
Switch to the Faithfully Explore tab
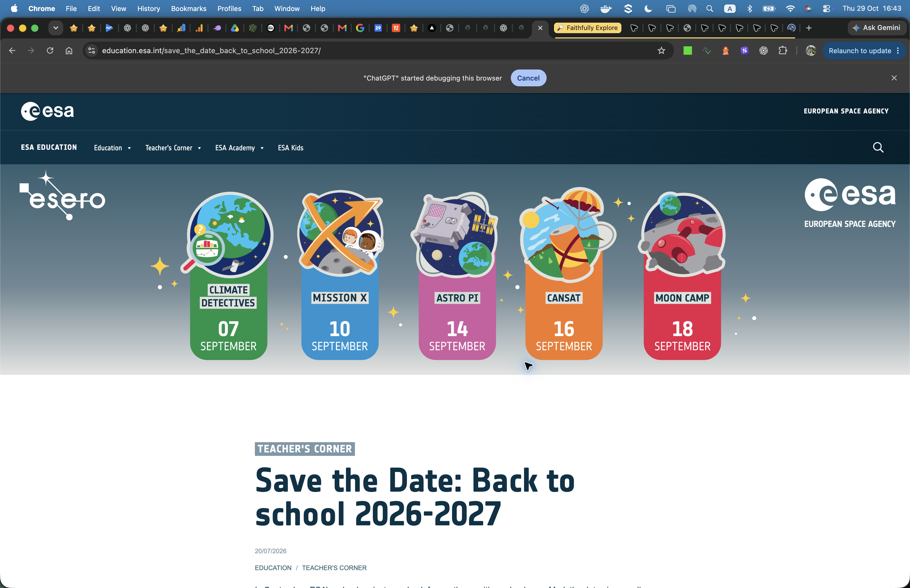tap(587, 28)
